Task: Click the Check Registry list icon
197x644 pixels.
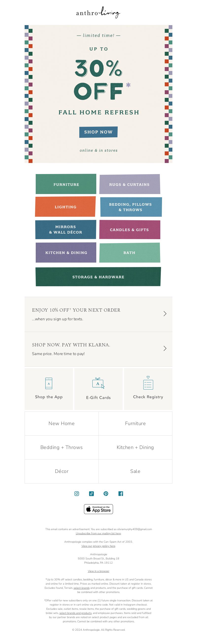Action: click(x=148, y=383)
